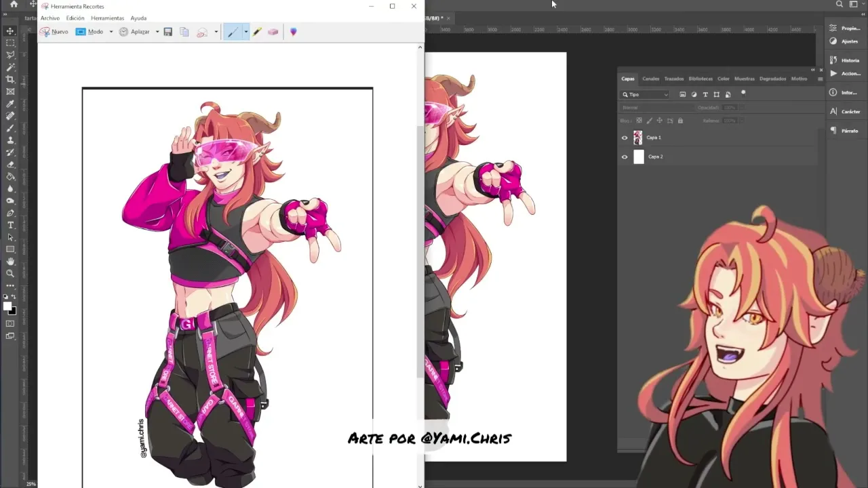Open the Archivo menu
Screen dimensions: 868x488
[x=50, y=18]
